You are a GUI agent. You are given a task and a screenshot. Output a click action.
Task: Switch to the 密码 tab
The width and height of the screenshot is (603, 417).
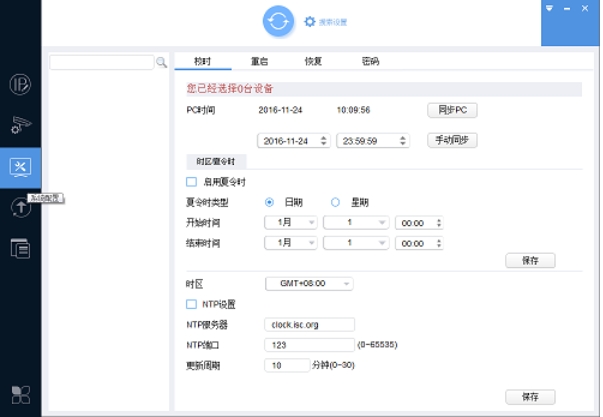tap(371, 61)
